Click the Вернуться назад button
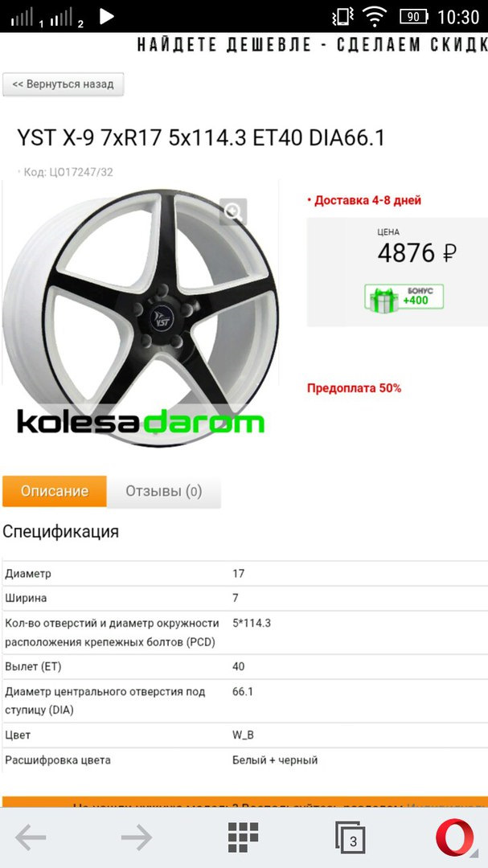The image size is (488, 868). pos(64,84)
